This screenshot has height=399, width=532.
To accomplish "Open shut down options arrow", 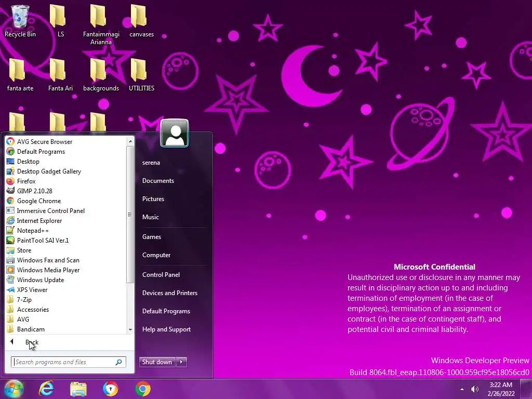I will [x=181, y=362].
